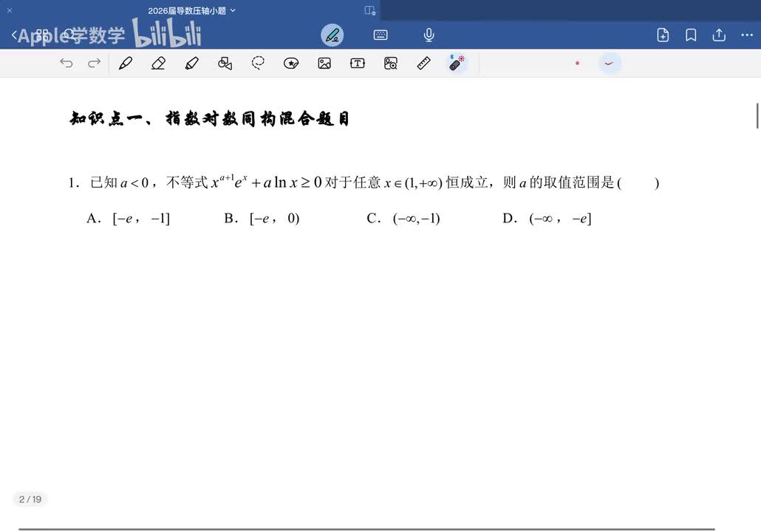This screenshot has width=761, height=532.
Task: Go back to the library
Action: (15, 35)
